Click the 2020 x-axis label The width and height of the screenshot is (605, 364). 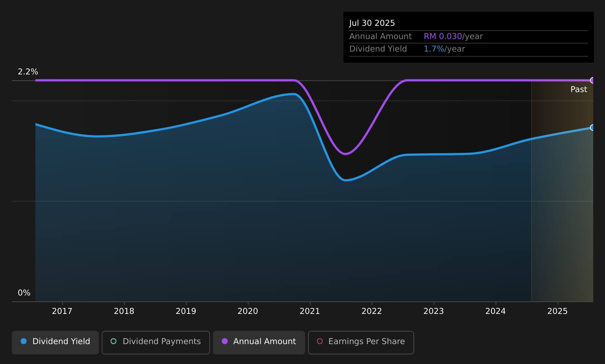(248, 311)
